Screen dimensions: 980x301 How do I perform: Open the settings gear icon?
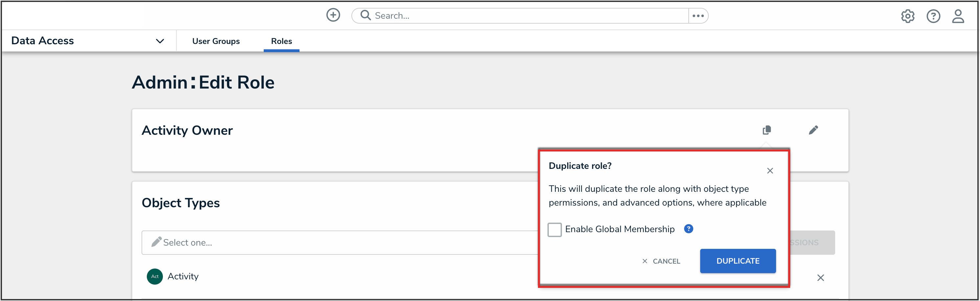[907, 16]
